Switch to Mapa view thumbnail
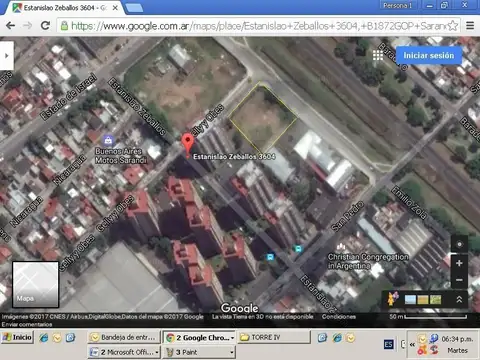 pos(36,284)
